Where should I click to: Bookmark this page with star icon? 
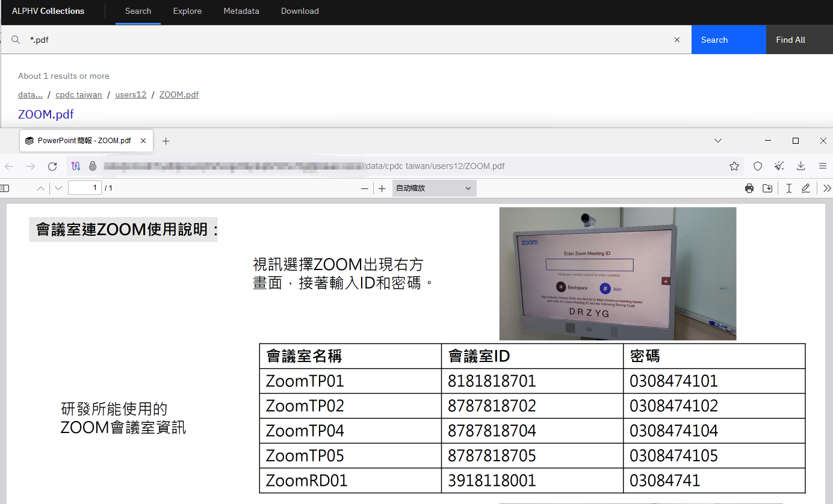tap(734, 166)
